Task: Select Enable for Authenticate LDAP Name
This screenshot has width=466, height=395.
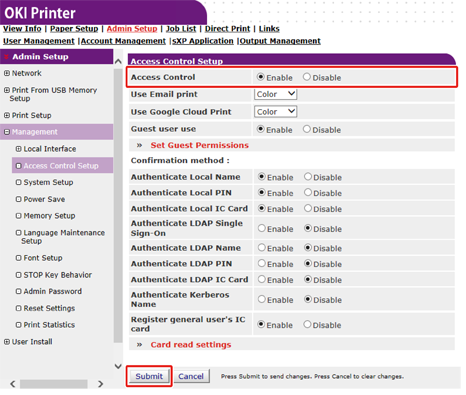Action: [262, 248]
